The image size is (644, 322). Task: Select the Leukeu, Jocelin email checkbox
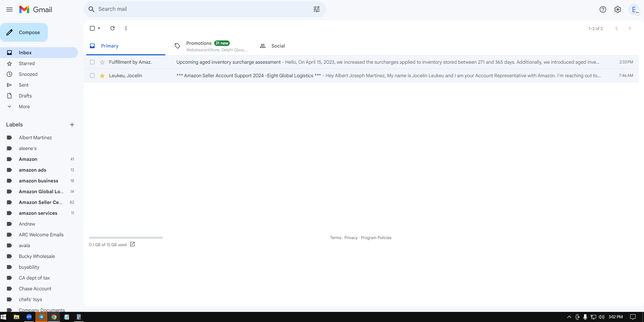[92, 76]
